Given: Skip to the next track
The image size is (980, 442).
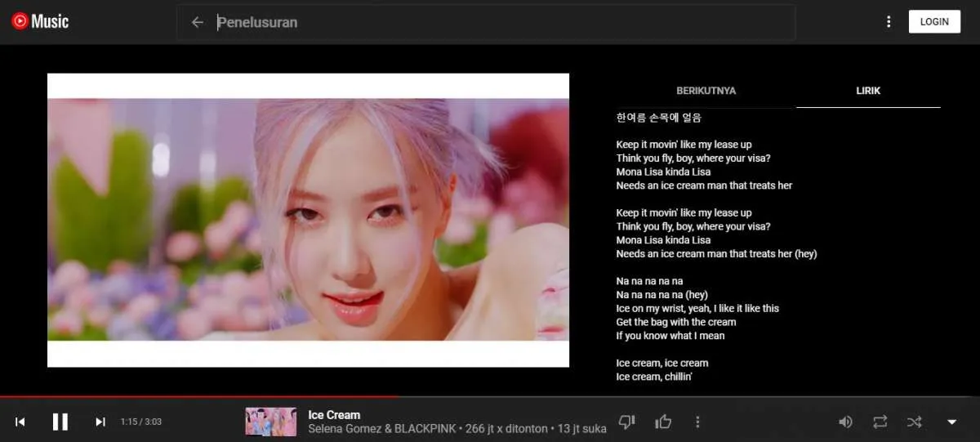Looking at the screenshot, I should [100, 422].
